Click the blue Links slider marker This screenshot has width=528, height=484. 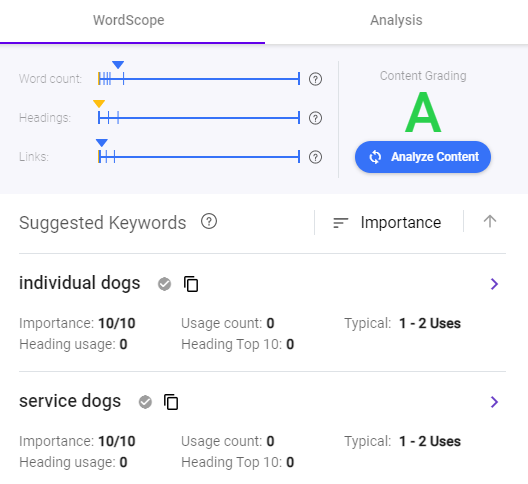102,143
